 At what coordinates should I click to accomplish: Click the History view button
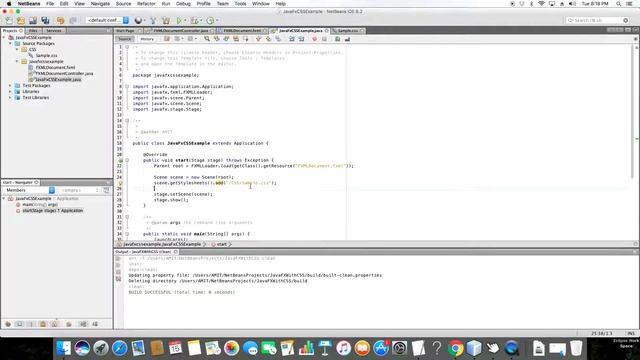[147, 39]
